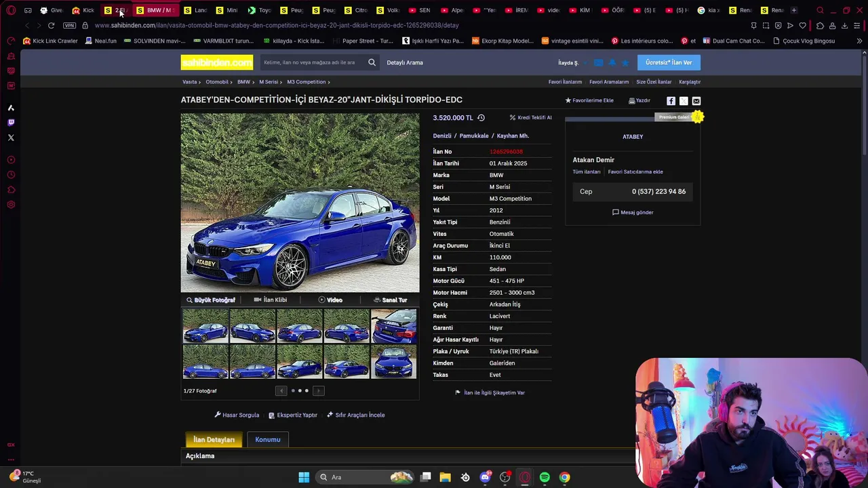The height and width of the screenshot is (488, 868).
Task: Switch to the Toyc browser tab
Action: (259, 10)
